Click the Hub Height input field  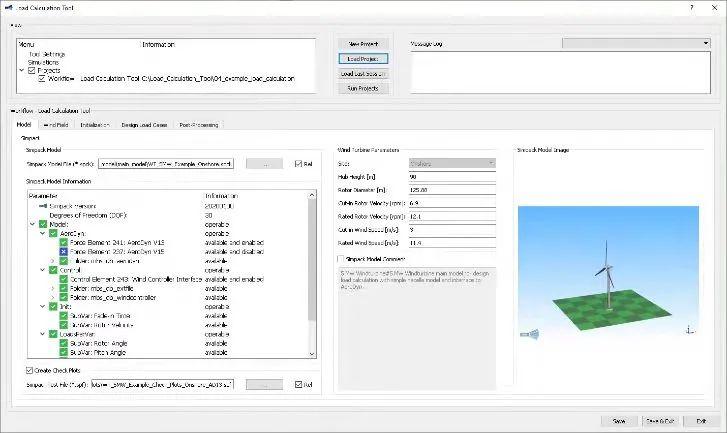coord(452,177)
